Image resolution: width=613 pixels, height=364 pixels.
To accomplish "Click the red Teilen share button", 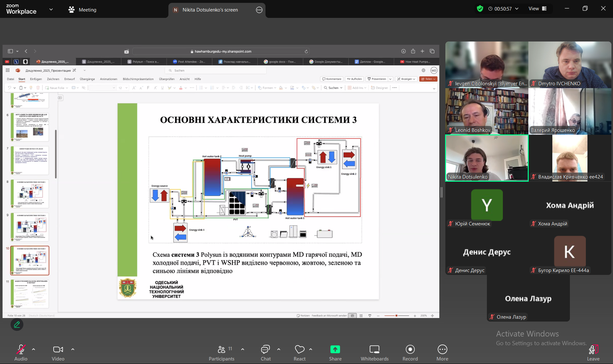I will (428, 79).
